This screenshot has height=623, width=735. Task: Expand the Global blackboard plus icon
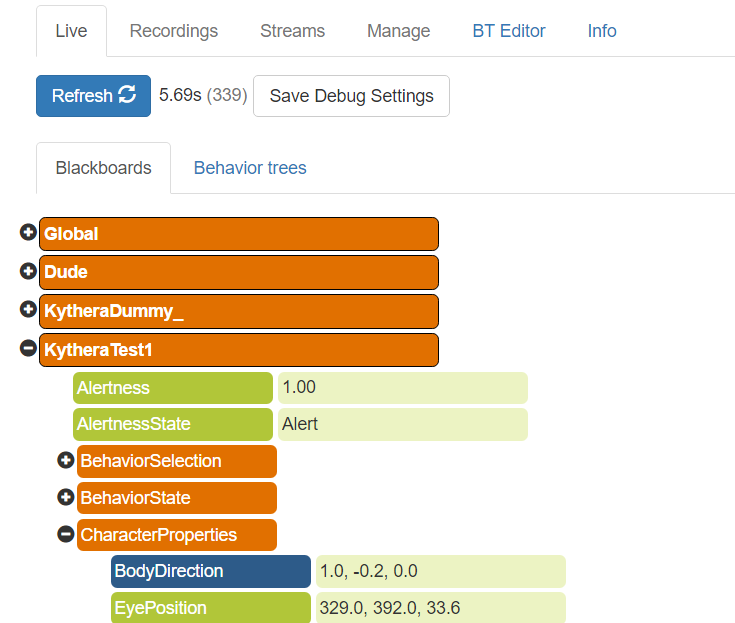pyautogui.click(x=28, y=233)
